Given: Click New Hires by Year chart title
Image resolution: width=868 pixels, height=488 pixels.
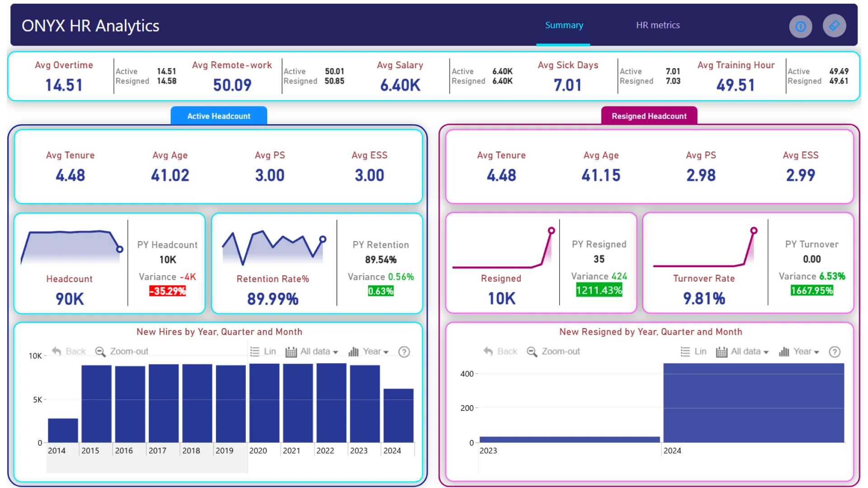Looking at the screenshot, I should (x=219, y=332).
